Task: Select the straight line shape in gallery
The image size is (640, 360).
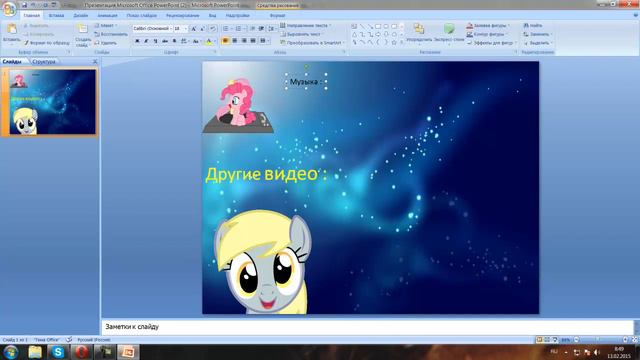Action: (362, 27)
